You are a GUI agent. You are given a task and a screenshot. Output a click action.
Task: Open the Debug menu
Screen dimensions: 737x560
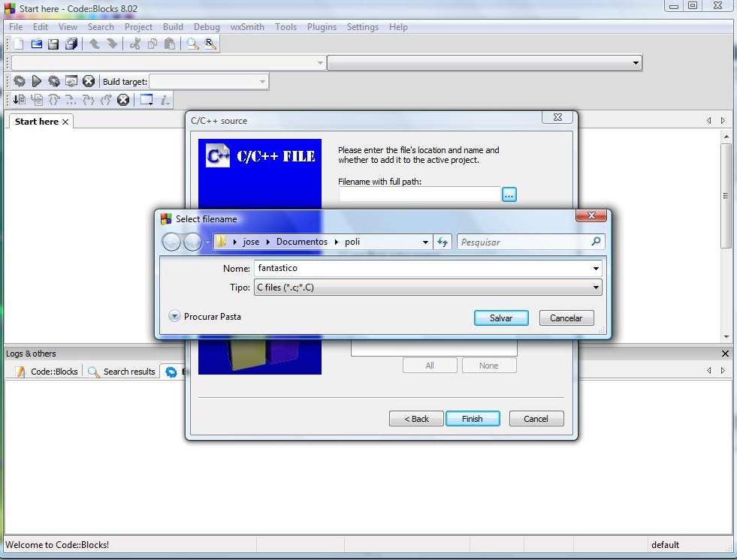pos(207,27)
